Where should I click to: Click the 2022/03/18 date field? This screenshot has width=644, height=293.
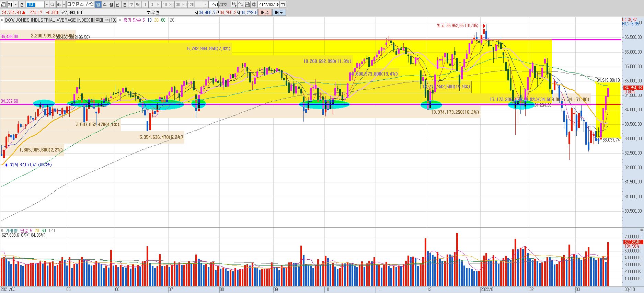pos(269,4)
